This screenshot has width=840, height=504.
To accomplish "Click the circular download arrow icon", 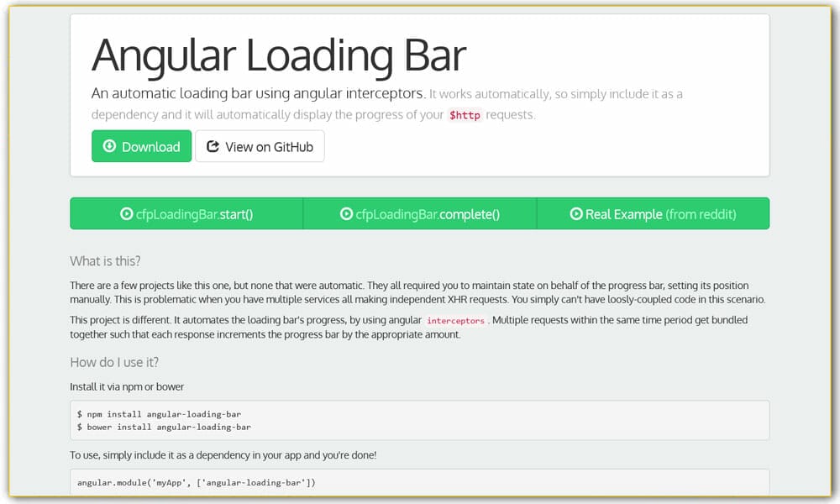I will point(109,146).
